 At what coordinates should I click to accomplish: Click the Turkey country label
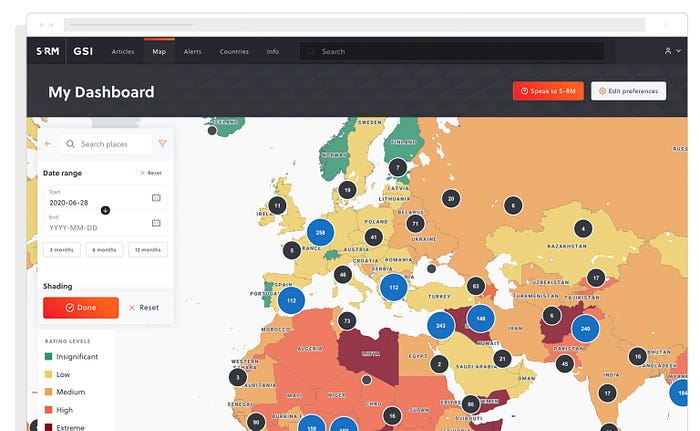click(439, 296)
